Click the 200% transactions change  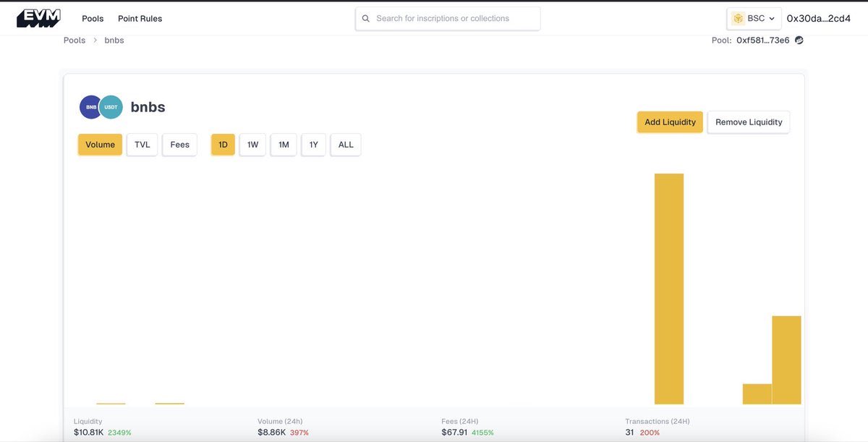point(650,433)
